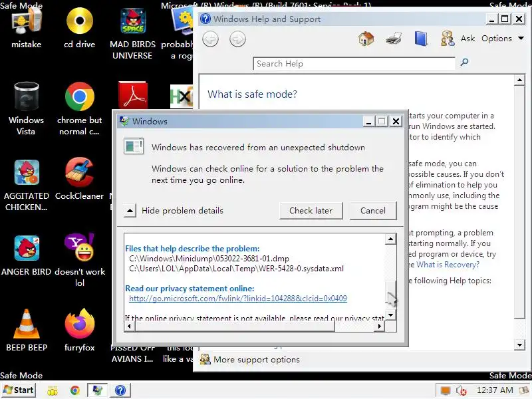Viewport: 532px width, 399px height.
Task: Click the taskbar clock showing 12:37 AM
Action: pos(494,390)
